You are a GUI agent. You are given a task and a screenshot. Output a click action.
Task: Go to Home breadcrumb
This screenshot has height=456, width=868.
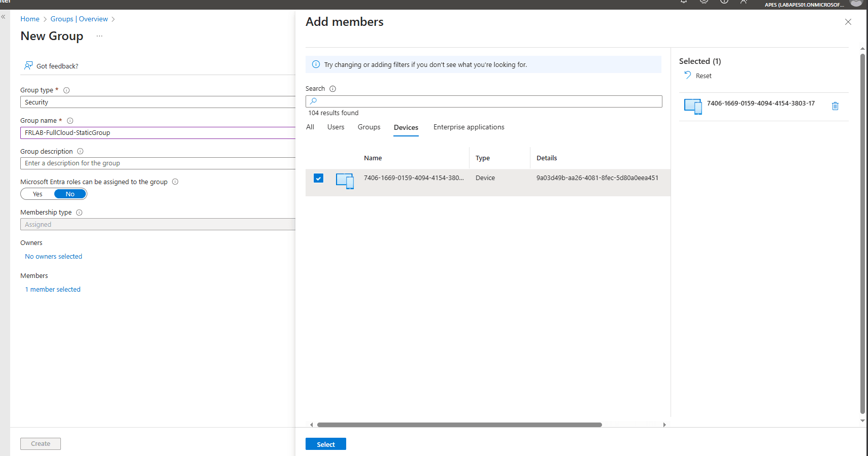30,19
